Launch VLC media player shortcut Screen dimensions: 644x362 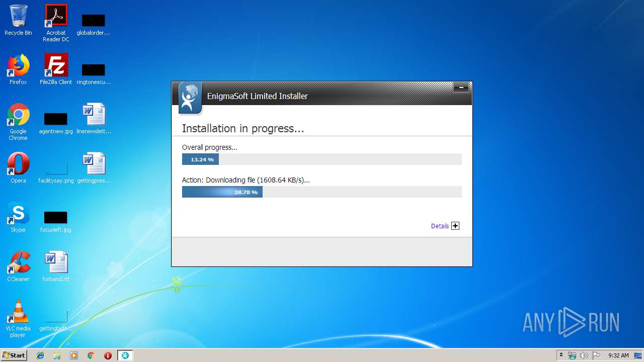pos(18,319)
